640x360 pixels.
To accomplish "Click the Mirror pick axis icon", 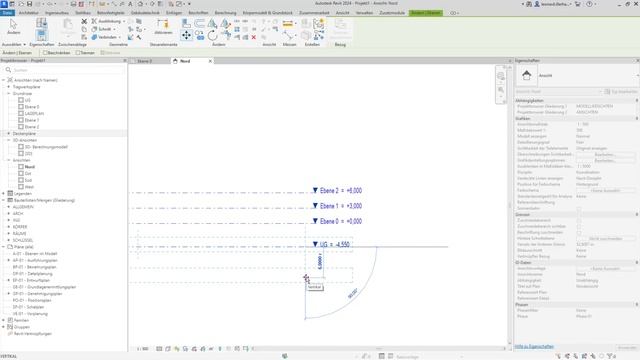I will (x=212, y=23).
